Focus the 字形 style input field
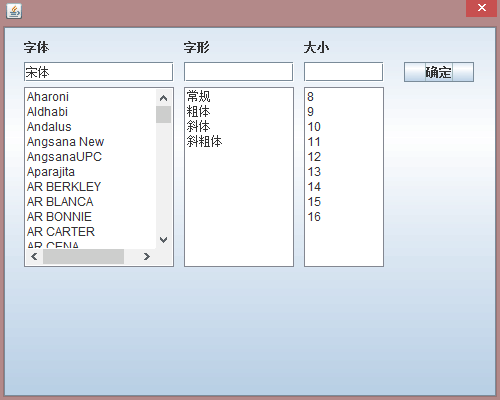This screenshot has height=400, width=500. coord(239,72)
